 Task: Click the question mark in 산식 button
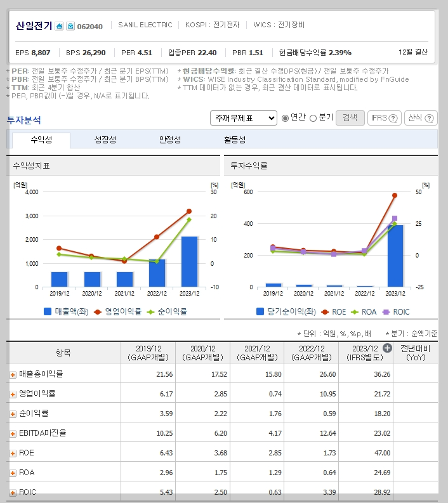pyautogui.click(x=429, y=119)
